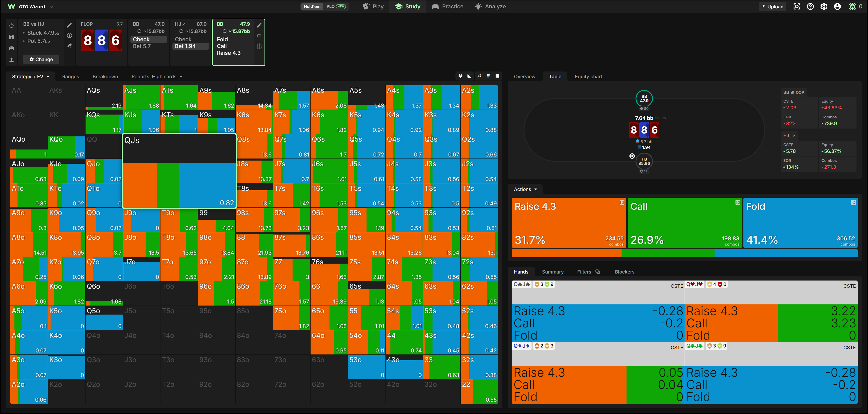Switch game type to PLO
Image resolution: width=868 pixels, height=414 pixels.
336,6
